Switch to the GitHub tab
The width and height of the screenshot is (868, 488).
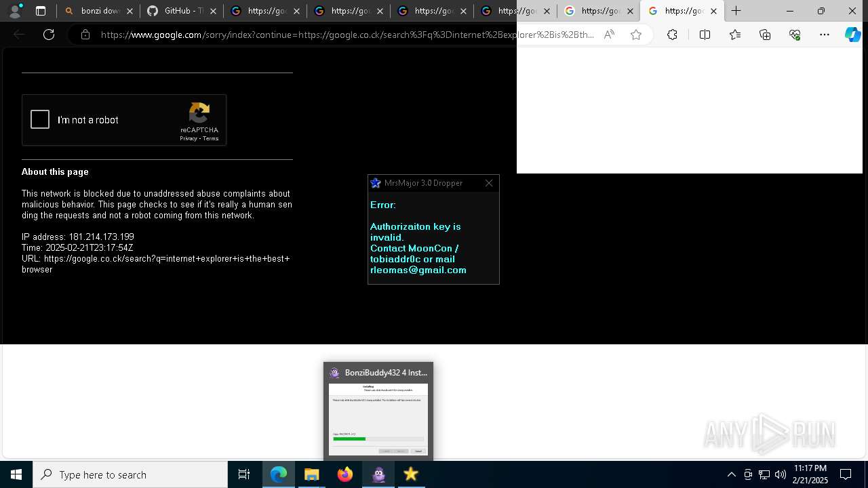click(x=183, y=11)
